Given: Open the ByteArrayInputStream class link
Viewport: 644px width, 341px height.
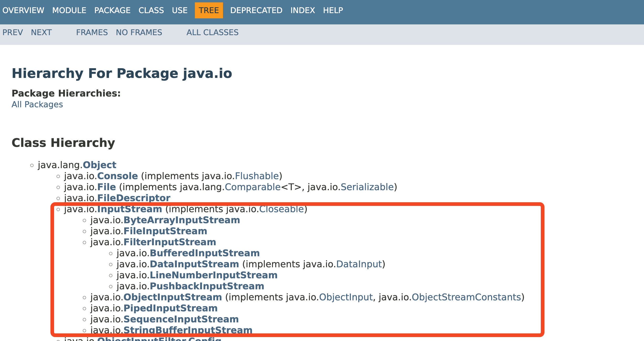Looking at the screenshot, I should point(181,220).
